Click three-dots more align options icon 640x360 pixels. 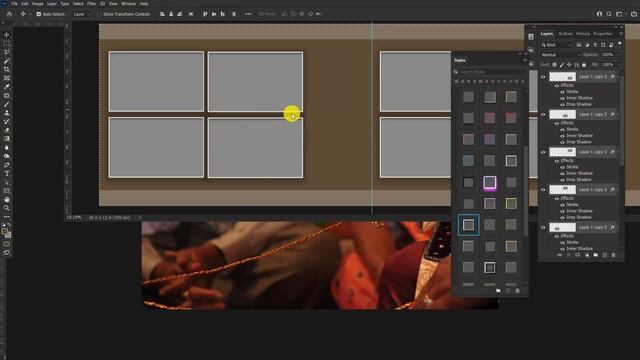coord(248,14)
